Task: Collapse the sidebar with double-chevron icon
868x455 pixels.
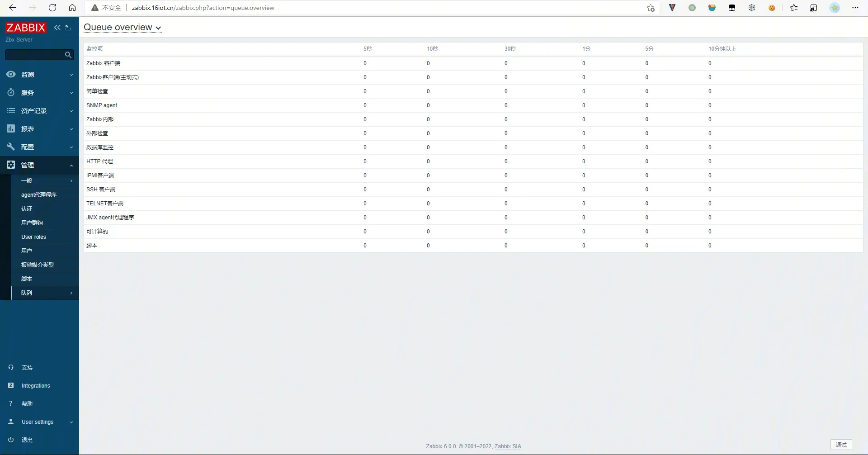Action: point(57,28)
